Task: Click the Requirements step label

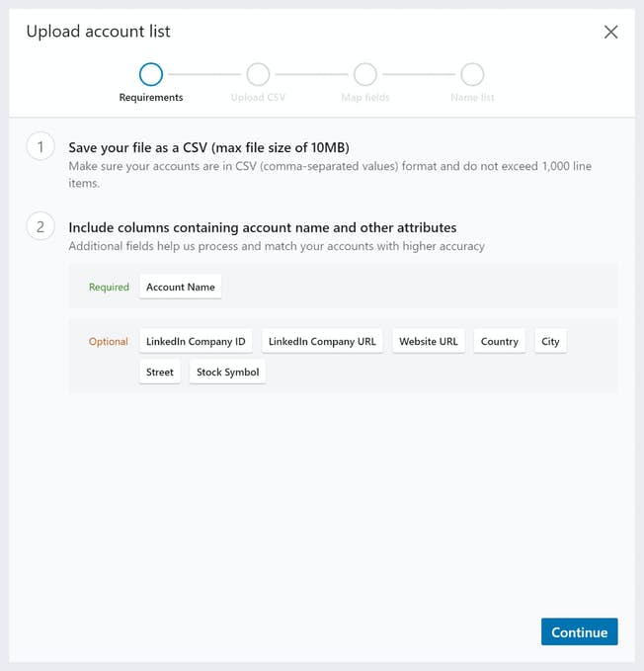Action: (x=151, y=98)
